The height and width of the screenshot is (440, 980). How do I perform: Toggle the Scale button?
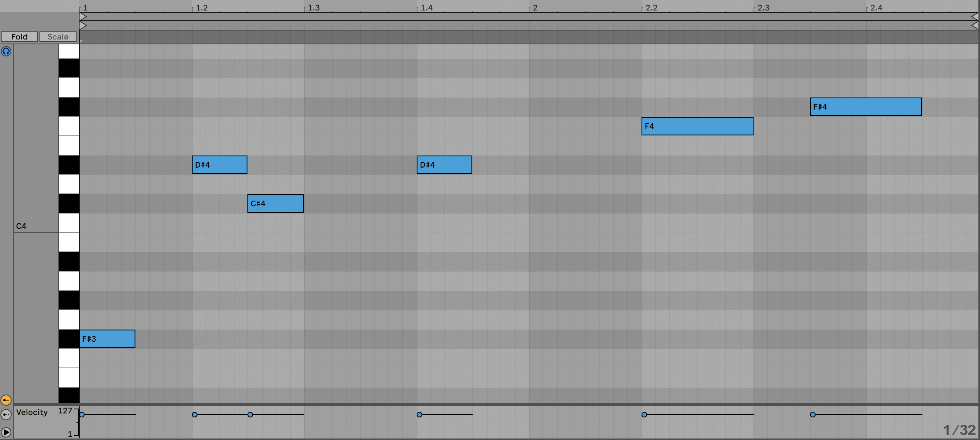[58, 37]
